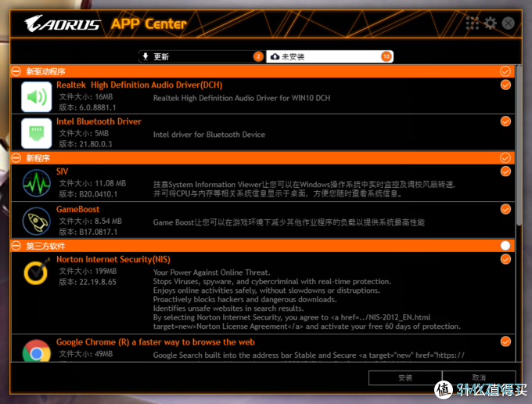Viewport: 532px width, 404px height.
Task: Click the update count badge showing 2
Action: click(x=258, y=56)
